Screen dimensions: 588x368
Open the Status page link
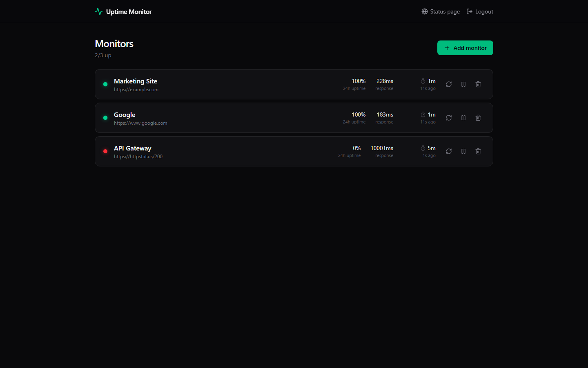[441, 11]
